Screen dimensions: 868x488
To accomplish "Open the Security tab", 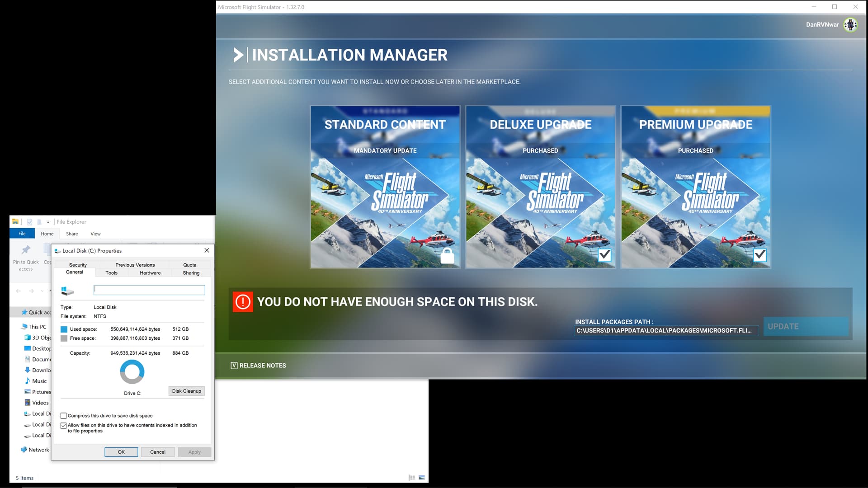I will point(78,265).
